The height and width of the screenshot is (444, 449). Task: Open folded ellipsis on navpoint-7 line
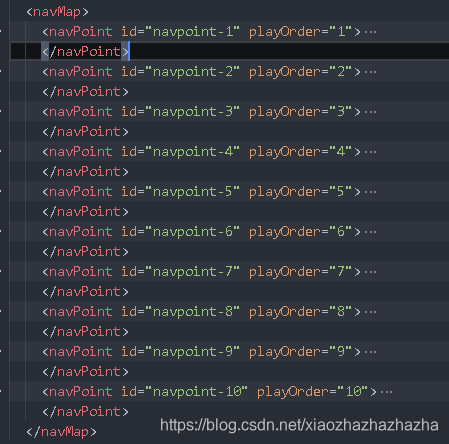point(370,272)
